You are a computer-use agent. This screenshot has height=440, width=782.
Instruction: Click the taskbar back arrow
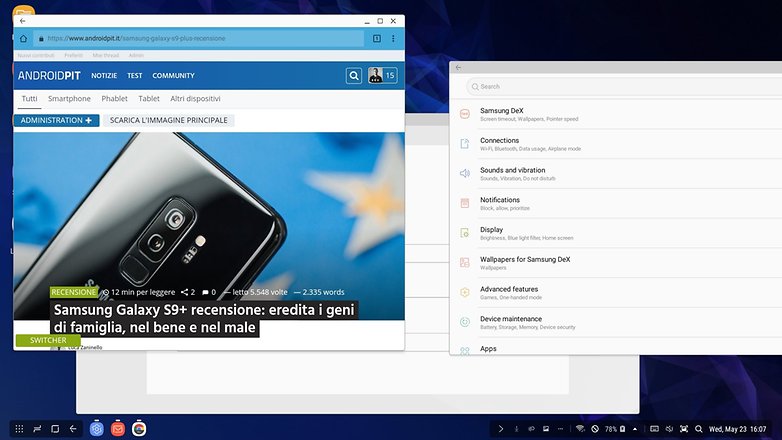(x=73, y=429)
